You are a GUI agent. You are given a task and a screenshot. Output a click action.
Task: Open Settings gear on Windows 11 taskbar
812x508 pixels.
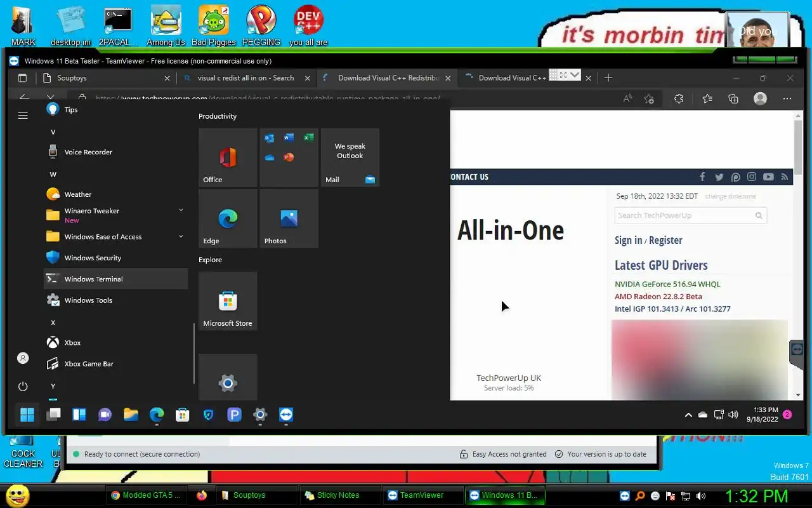click(260, 415)
